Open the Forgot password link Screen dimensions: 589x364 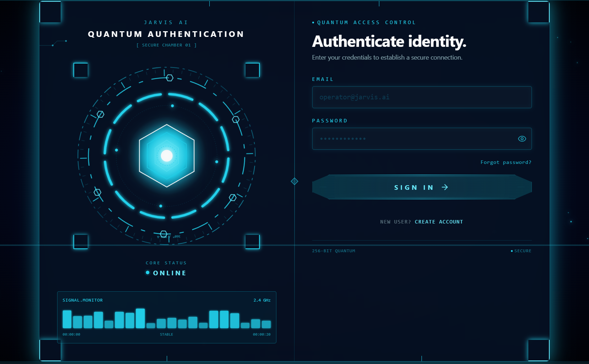(x=506, y=162)
